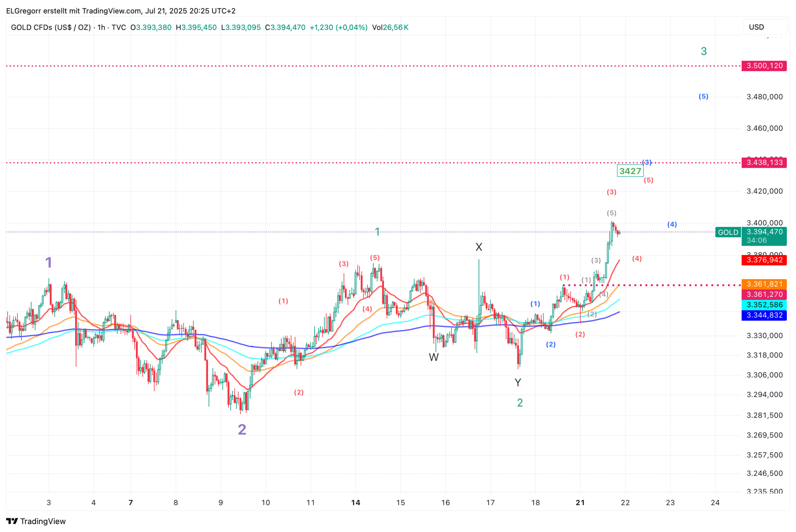Click the Vol 26,56K volume readout
Viewport: 796px width, 532px height.
point(390,27)
